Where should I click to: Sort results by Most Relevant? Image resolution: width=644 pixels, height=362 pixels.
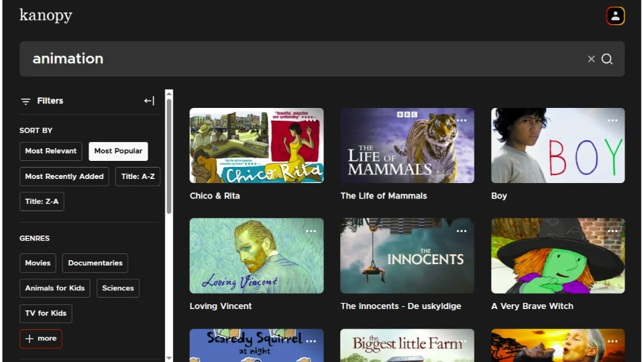(x=51, y=152)
